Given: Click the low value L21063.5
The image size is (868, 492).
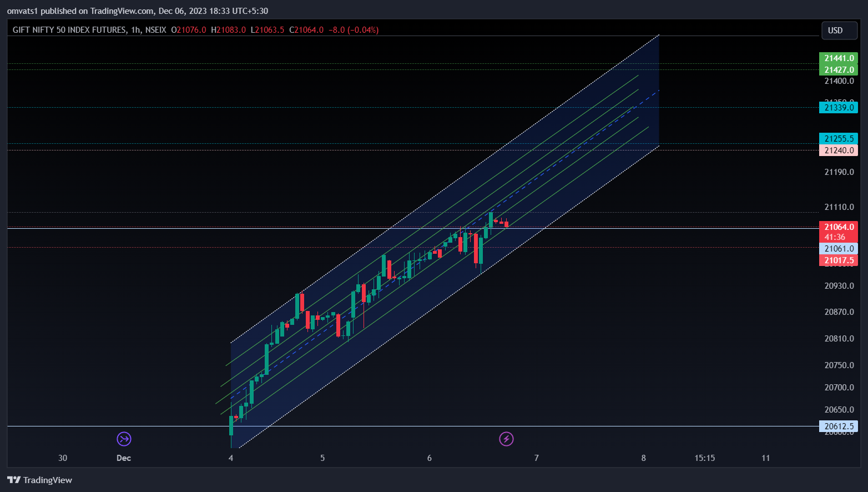Looking at the screenshot, I should pos(268,30).
